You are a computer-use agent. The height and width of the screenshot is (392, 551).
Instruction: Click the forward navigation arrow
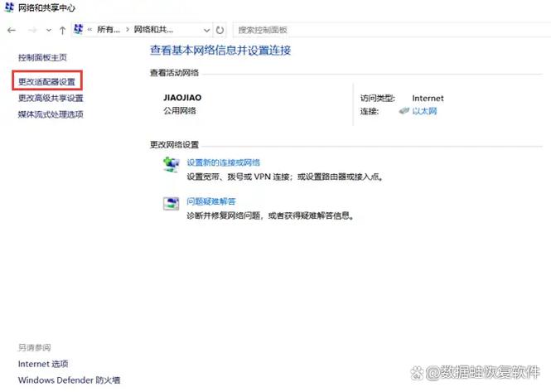pos(32,30)
